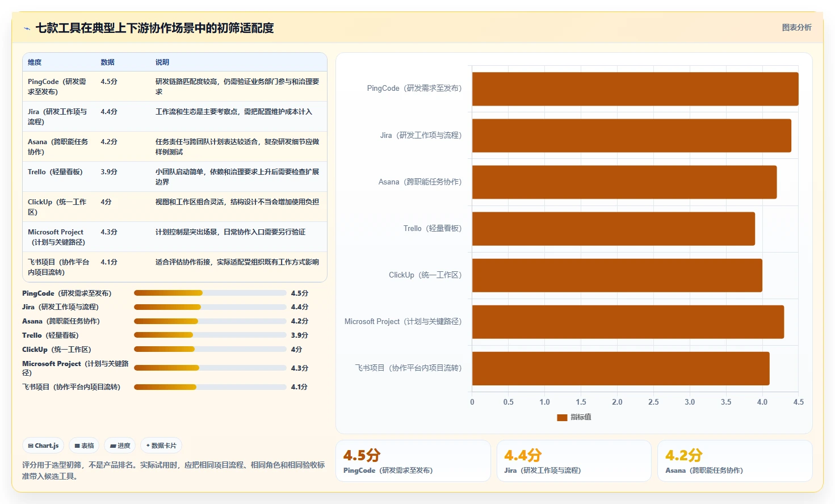The width and height of the screenshot is (835, 504).
Task: Click the ClickUp progress bar
Action: click(210, 349)
